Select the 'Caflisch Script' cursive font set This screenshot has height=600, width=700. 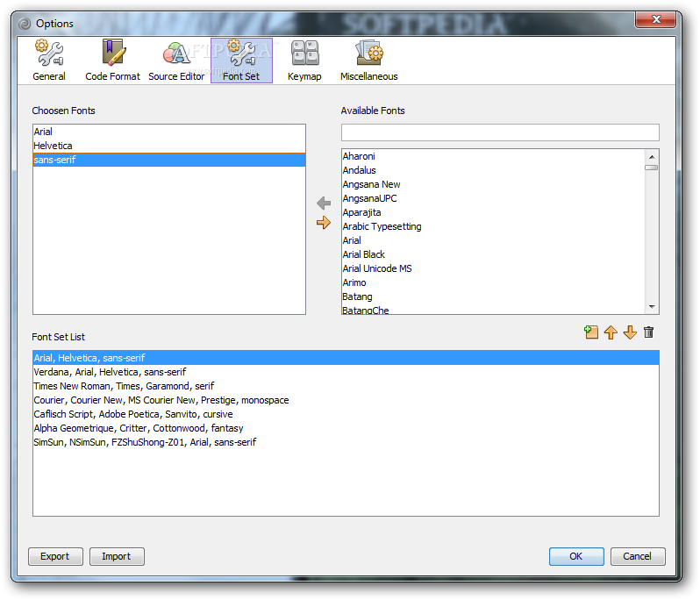pos(346,414)
